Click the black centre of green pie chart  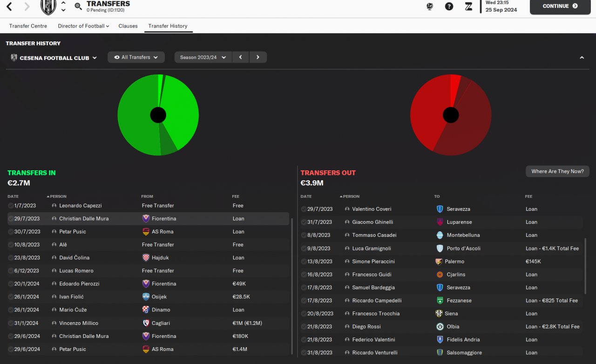pyautogui.click(x=158, y=115)
